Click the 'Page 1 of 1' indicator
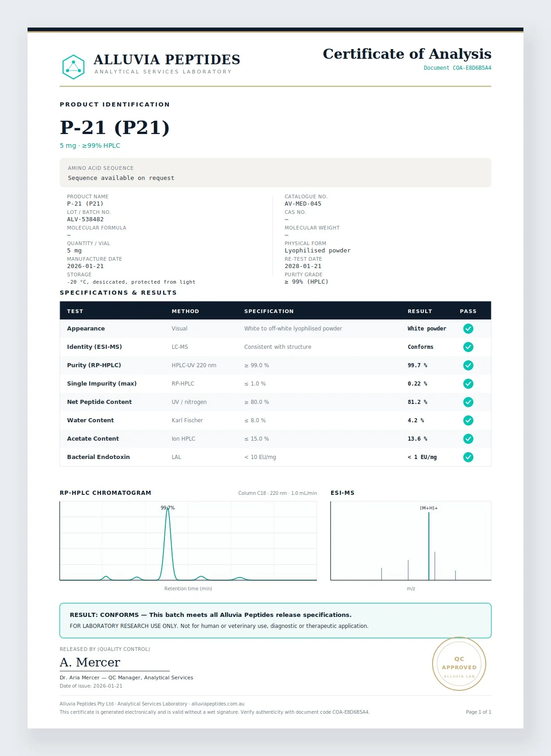The height and width of the screenshot is (756, 551). tap(478, 712)
